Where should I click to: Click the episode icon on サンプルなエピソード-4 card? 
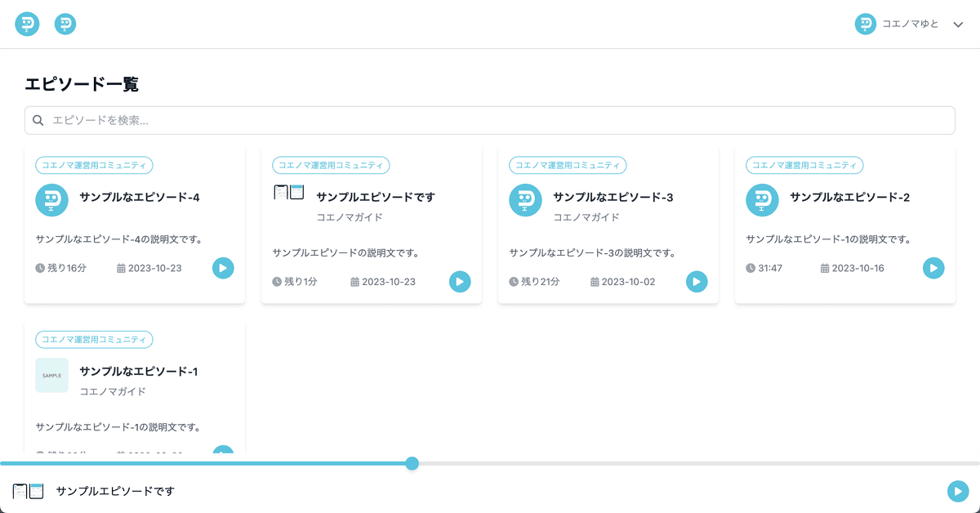(51, 199)
